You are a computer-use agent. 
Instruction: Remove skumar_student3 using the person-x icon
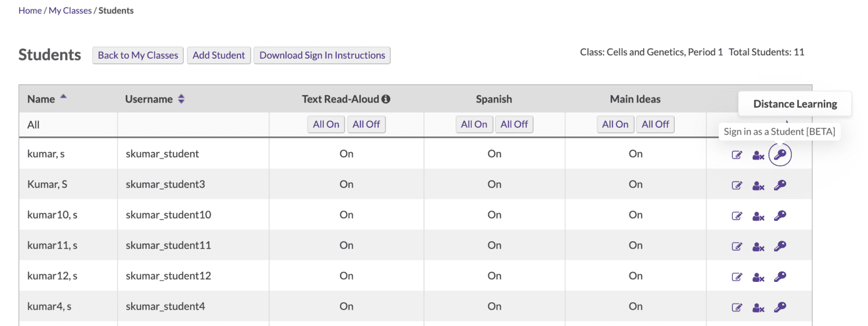coord(758,185)
